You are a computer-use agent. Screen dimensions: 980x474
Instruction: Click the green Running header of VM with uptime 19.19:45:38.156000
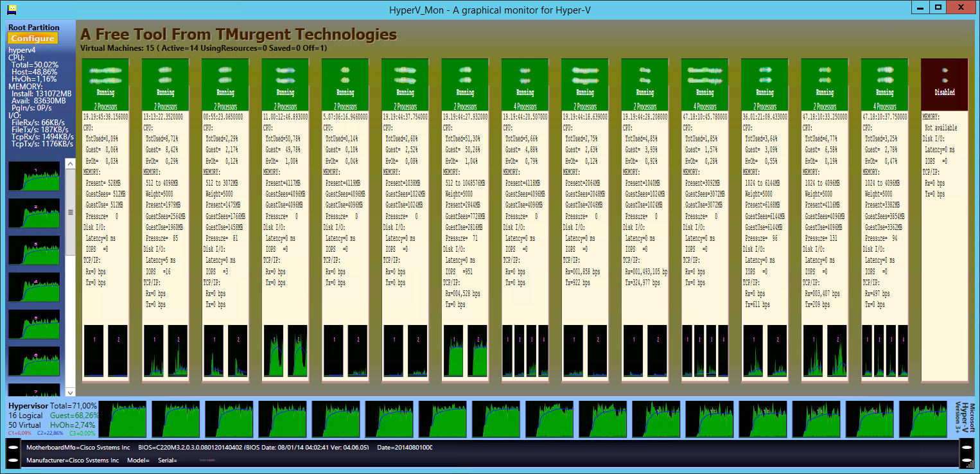(105, 85)
